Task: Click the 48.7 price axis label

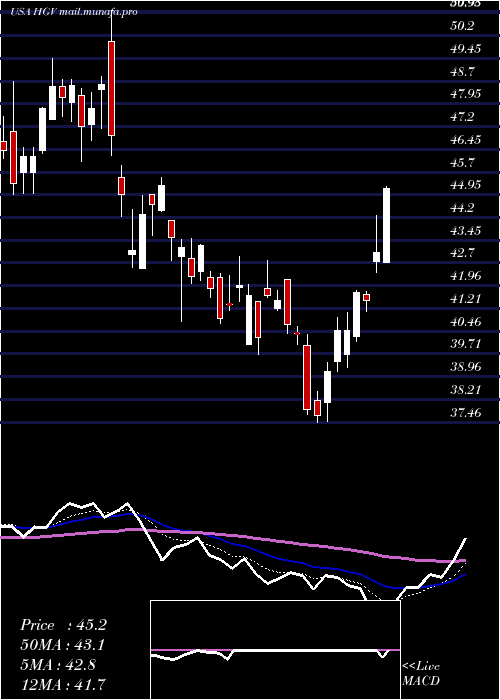Action: [x=462, y=71]
